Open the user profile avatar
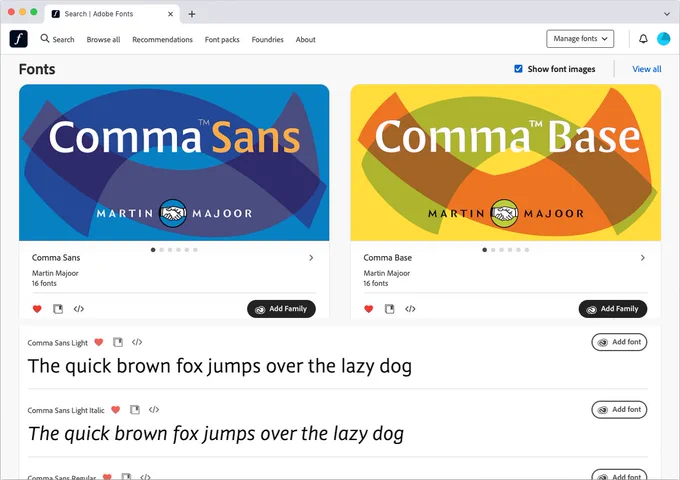The width and height of the screenshot is (680, 480). tap(664, 39)
